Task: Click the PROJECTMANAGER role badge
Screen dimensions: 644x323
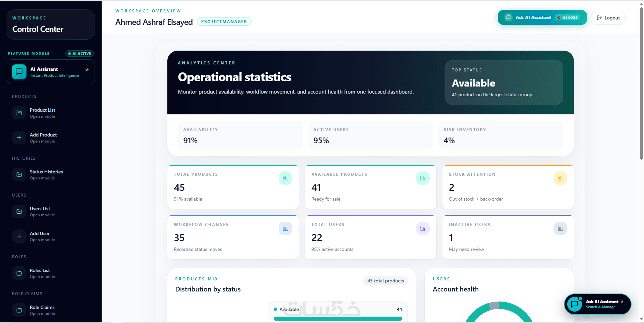Action: (x=224, y=21)
